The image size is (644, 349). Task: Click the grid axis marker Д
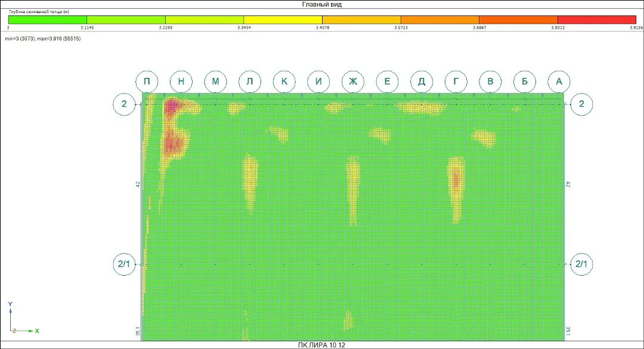[422, 81]
